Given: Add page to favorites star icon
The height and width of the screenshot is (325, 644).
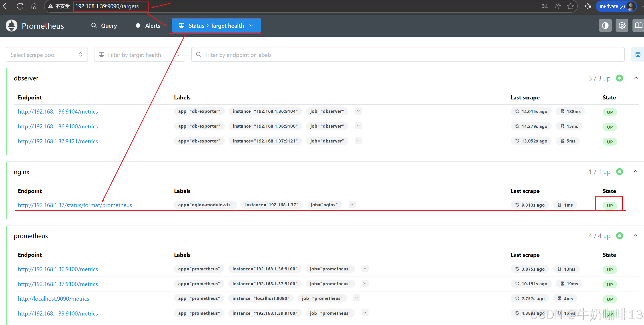Looking at the screenshot, I should [570, 6].
